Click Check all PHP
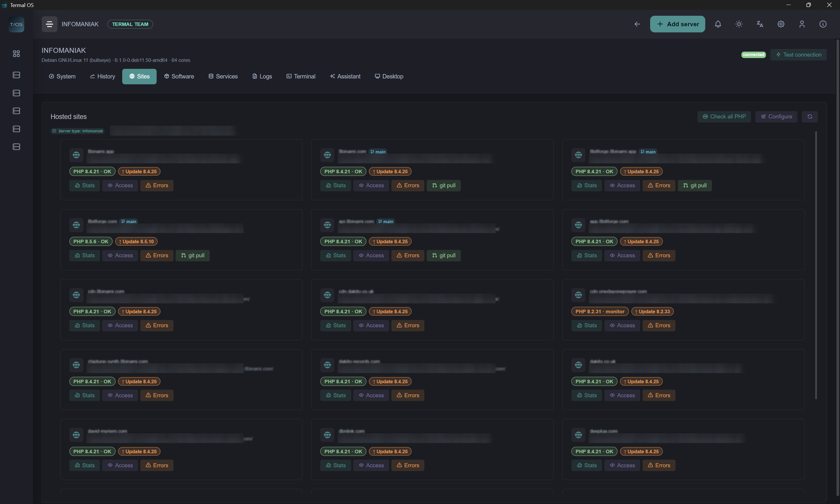 pos(724,117)
